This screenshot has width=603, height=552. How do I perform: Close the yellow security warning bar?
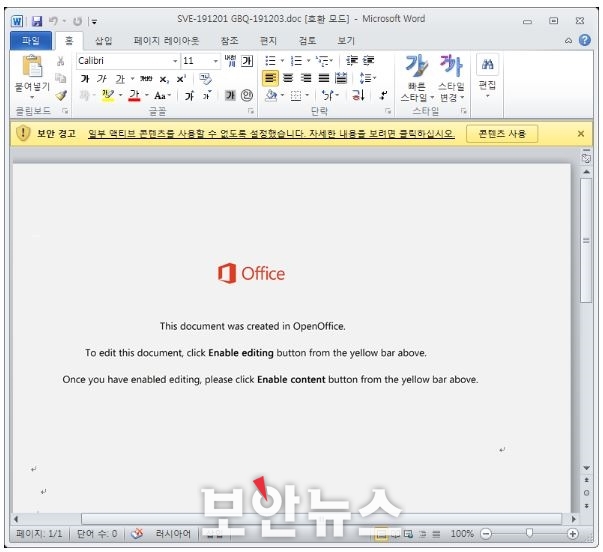[x=581, y=134]
